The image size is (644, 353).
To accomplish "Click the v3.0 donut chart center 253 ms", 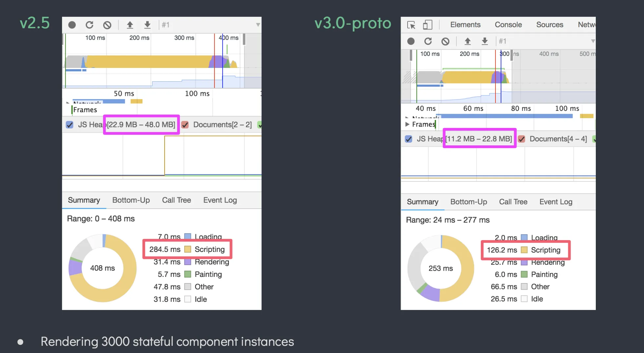I will click(x=441, y=268).
